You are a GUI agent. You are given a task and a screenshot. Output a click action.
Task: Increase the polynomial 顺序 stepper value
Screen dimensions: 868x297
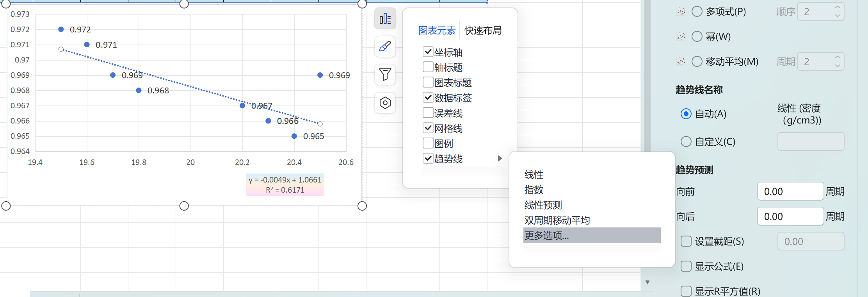coord(837,7)
